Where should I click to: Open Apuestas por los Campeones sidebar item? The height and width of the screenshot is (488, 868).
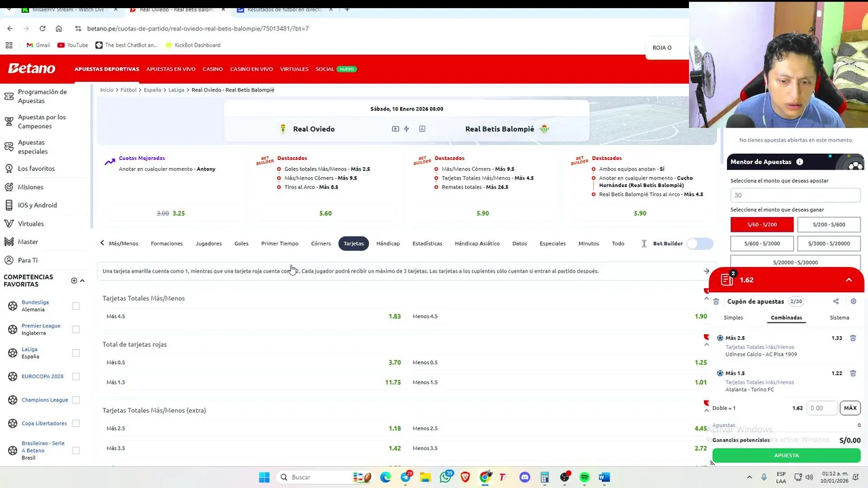pyautogui.click(x=41, y=121)
